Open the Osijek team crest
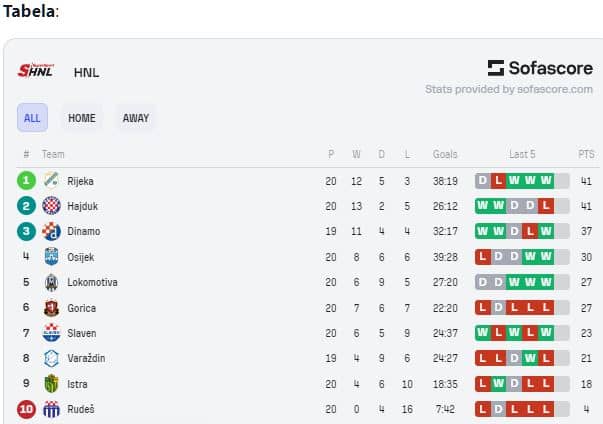 tap(51, 257)
